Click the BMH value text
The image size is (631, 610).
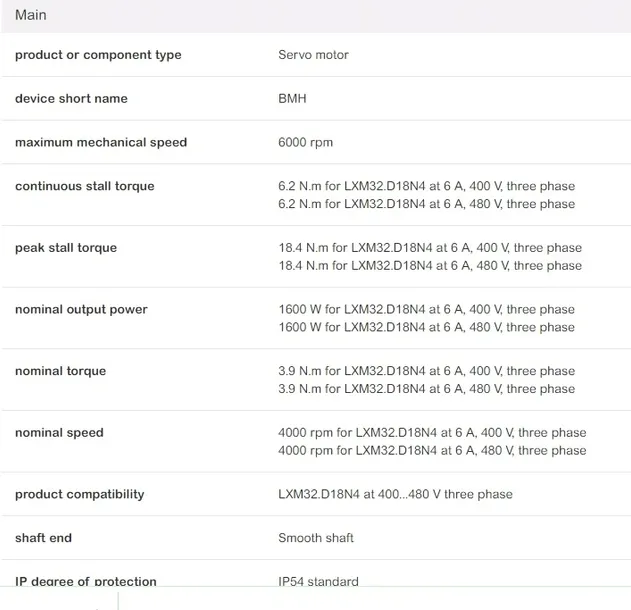(292, 99)
